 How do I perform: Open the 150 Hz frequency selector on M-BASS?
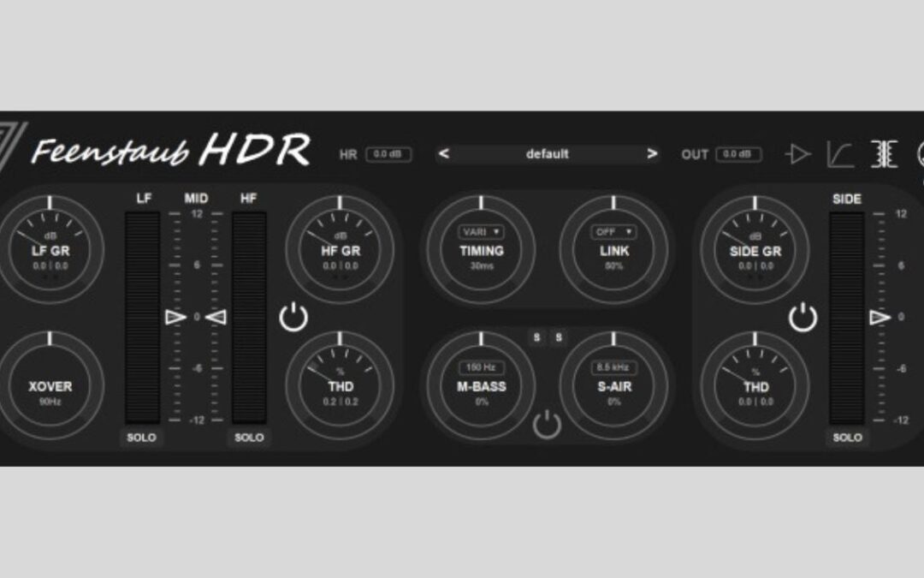(481, 366)
